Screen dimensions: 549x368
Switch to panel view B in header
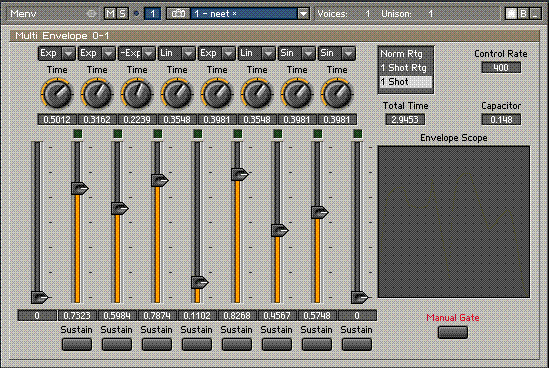click(x=523, y=14)
